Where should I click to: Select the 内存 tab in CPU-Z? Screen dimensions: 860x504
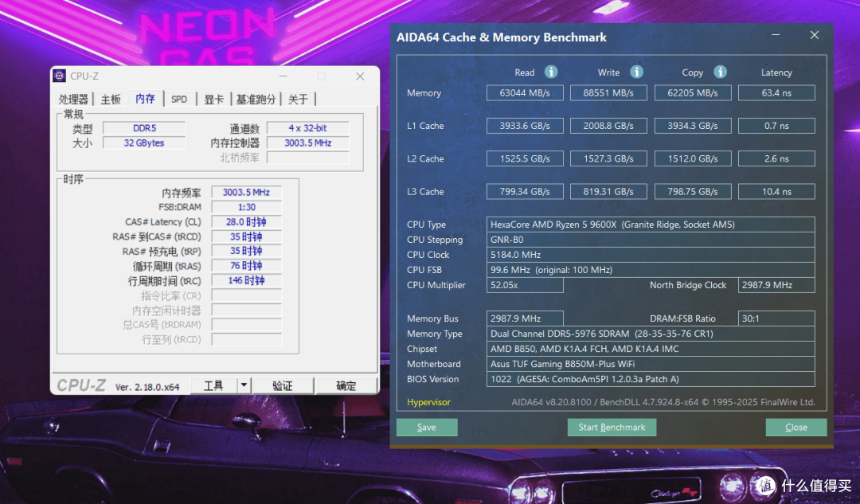pyautogui.click(x=145, y=98)
